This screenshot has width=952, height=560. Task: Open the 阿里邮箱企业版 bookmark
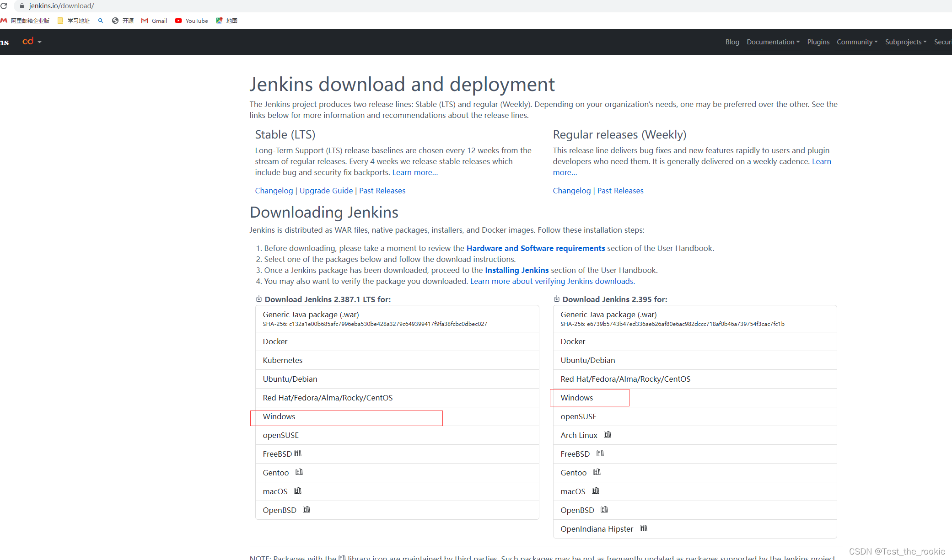click(x=25, y=21)
